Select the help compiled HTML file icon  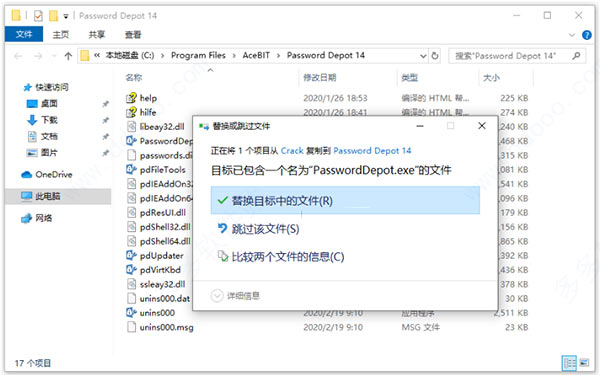pyautogui.click(x=131, y=98)
